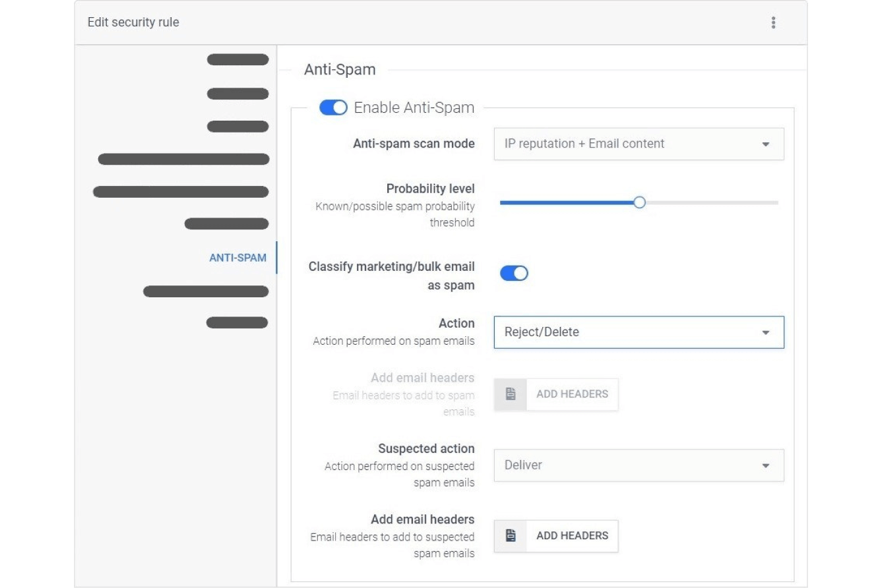Open the Anti-spam scan mode dropdown
The image size is (882, 588).
pyautogui.click(x=637, y=144)
